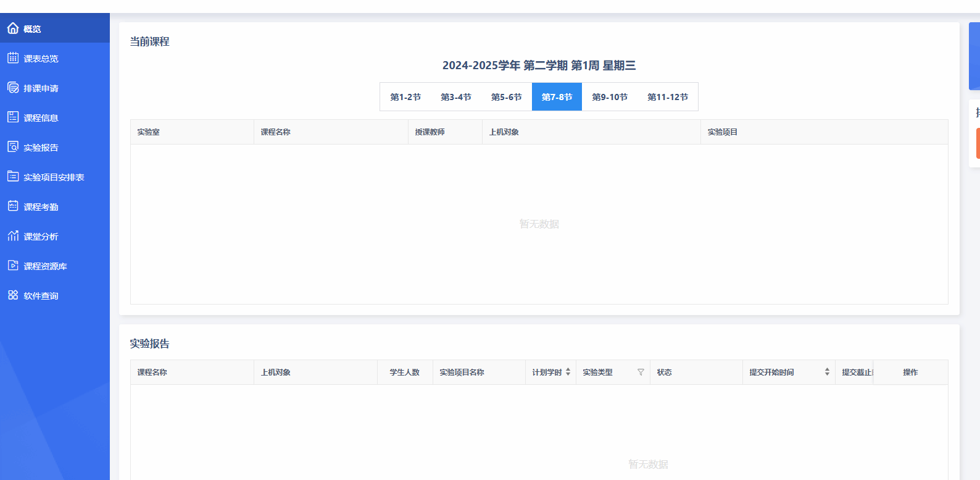Open 实验报告 via its sidebar icon

click(13, 147)
